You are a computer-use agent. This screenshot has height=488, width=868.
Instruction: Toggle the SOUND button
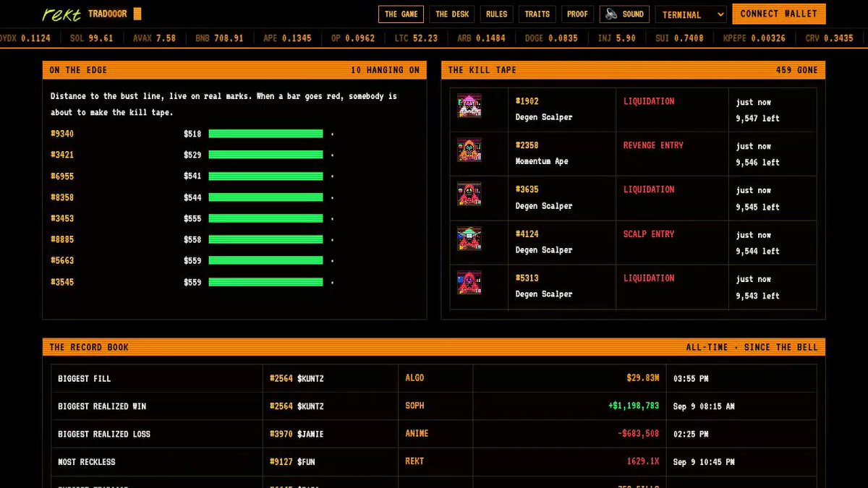(x=624, y=14)
